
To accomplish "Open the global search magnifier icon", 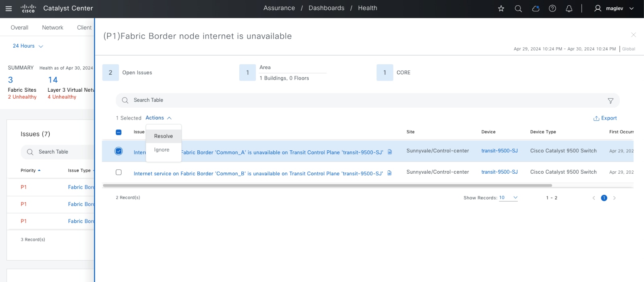I will 519,8.
